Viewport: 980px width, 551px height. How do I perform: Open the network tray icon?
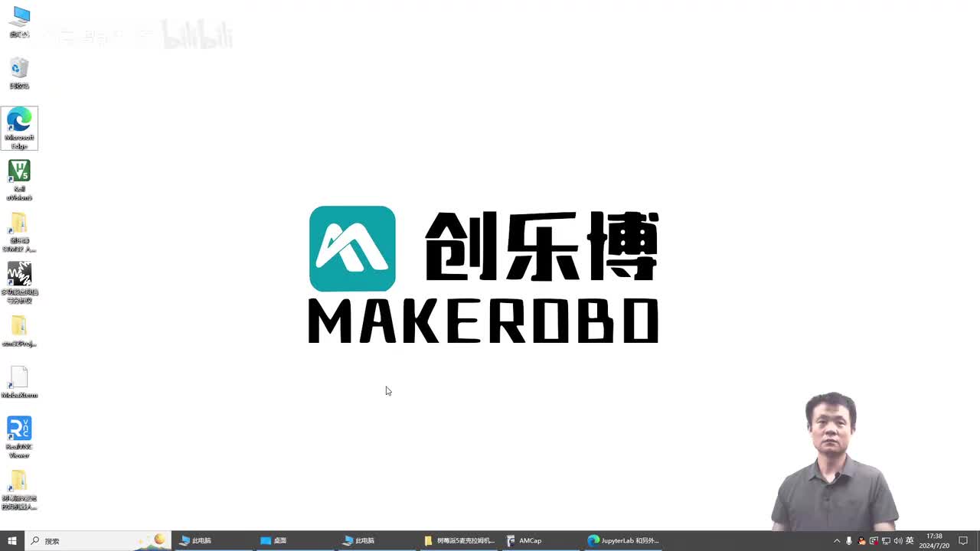(x=886, y=541)
